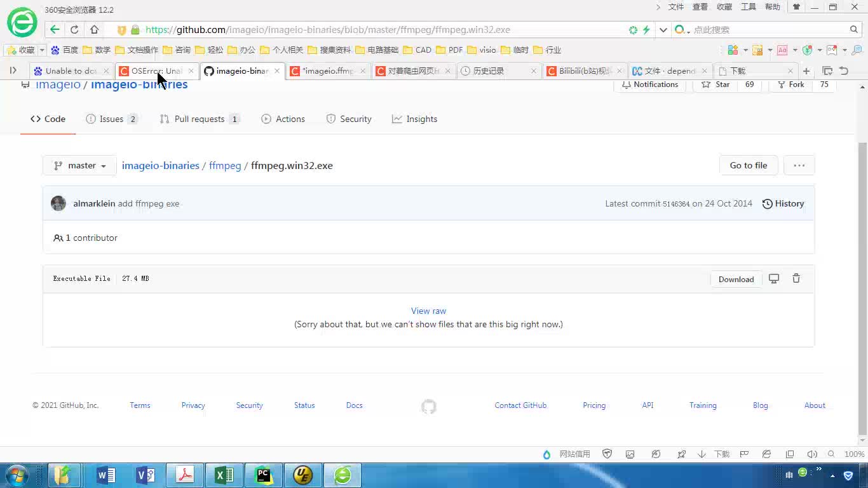Screen dimensions: 868x488
Task: Switch to the OSError browser tab
Action: click(156, 71)
